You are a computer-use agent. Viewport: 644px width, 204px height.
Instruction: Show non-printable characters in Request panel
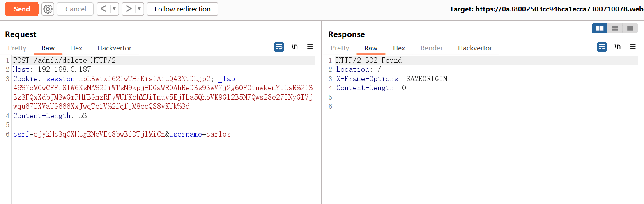pos(294,47)
